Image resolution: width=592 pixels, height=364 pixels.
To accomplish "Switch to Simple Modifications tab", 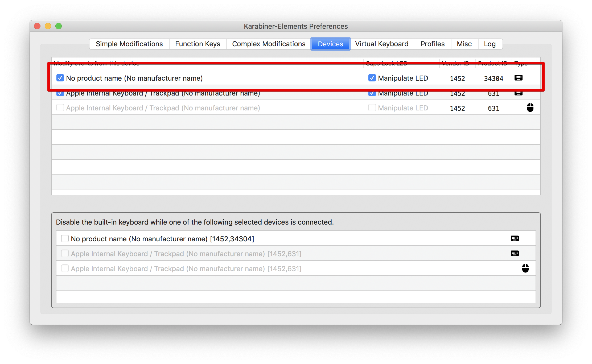I will [x=129, y=44].
